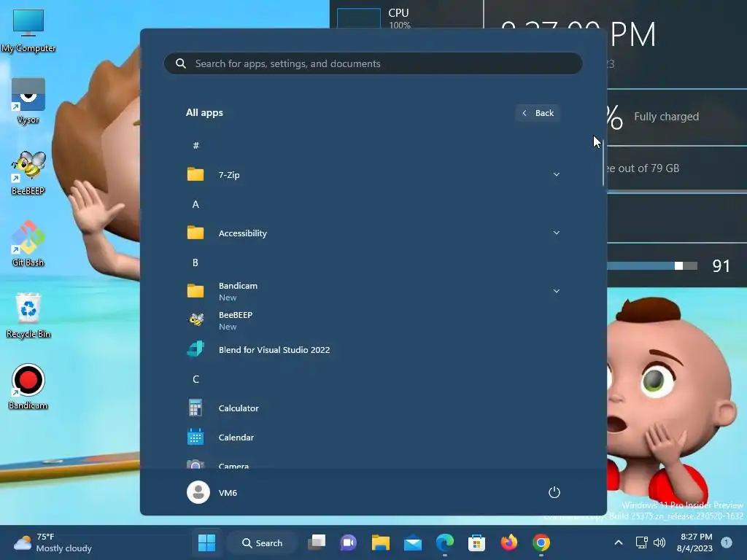The height and width of the screenshot is (560, 747).
Task: Open File Explorer from the taskbar
Action: tap(381, 542)
